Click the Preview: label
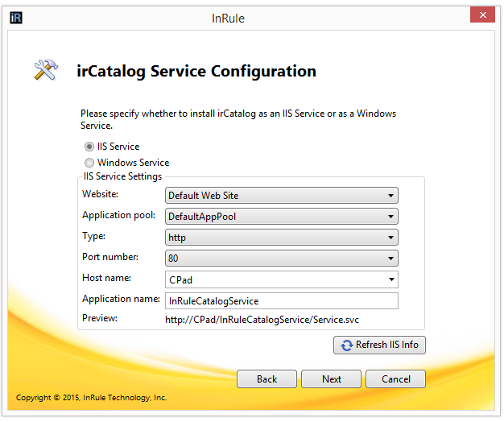The image size is (504, 422). pos(100,318)
